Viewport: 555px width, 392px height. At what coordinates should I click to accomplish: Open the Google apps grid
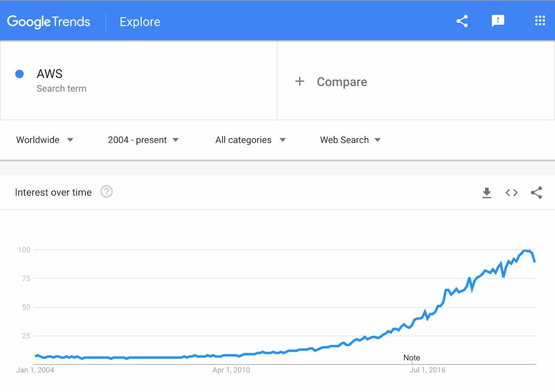tap(539, 21)
